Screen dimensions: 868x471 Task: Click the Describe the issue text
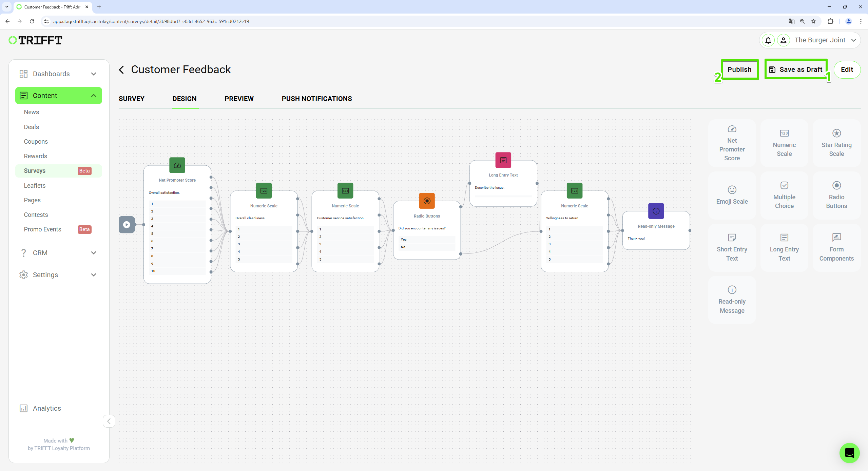pyautogui.click(x=489, y=188)
